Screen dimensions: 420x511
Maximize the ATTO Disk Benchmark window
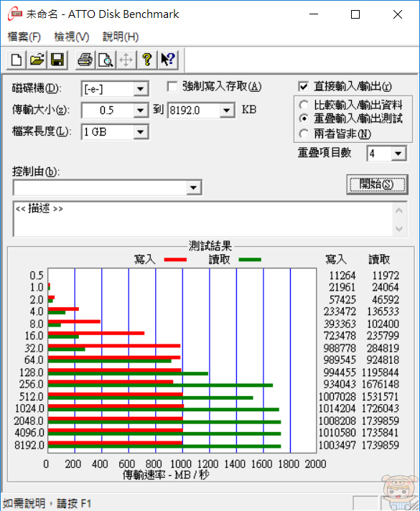coord(355,14)
